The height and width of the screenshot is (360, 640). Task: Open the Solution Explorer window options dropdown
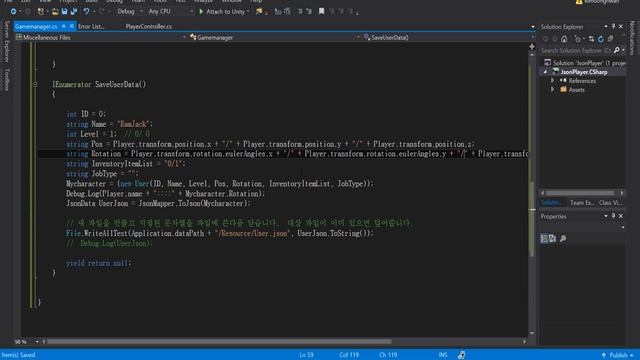[606, 26]
